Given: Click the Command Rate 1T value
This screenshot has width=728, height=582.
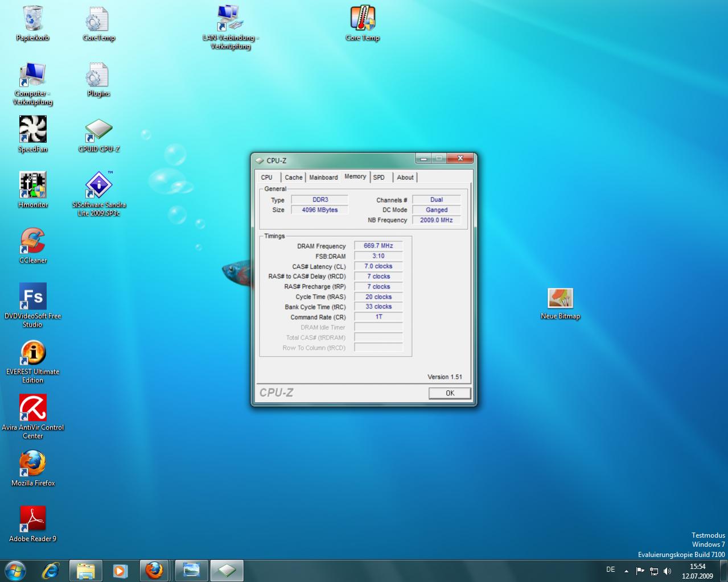Looking at the screenshot, I should click(x=379, y=317).
